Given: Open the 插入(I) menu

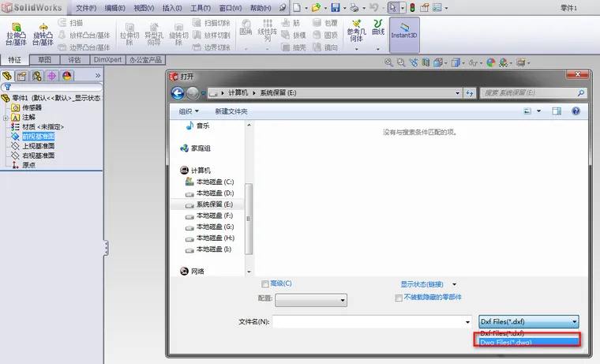Looking at the screenshot, I should point(172,8).
